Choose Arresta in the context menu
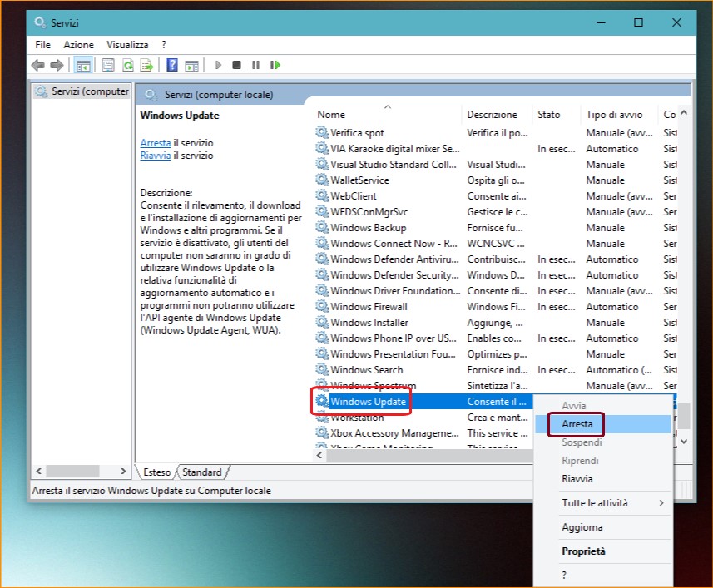This screenshot has height=588, width=713. 603,424
